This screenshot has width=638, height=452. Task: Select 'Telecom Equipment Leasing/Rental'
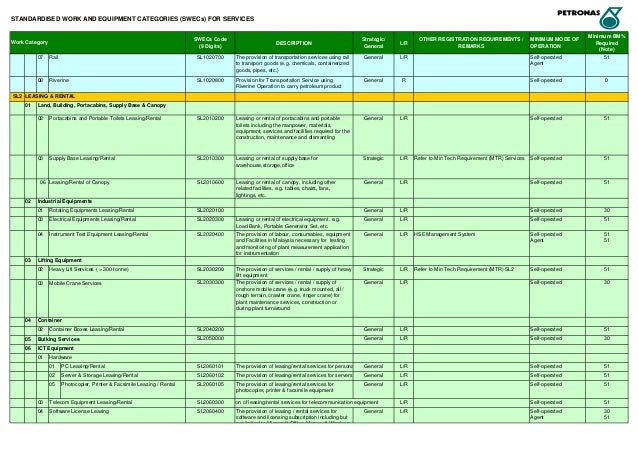click(x=90, y=402)
